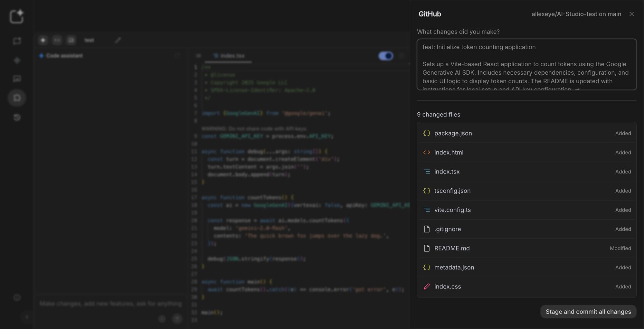
Task: Toggle the code/preview switch above the editor
Action: click(x=386, y=56)
